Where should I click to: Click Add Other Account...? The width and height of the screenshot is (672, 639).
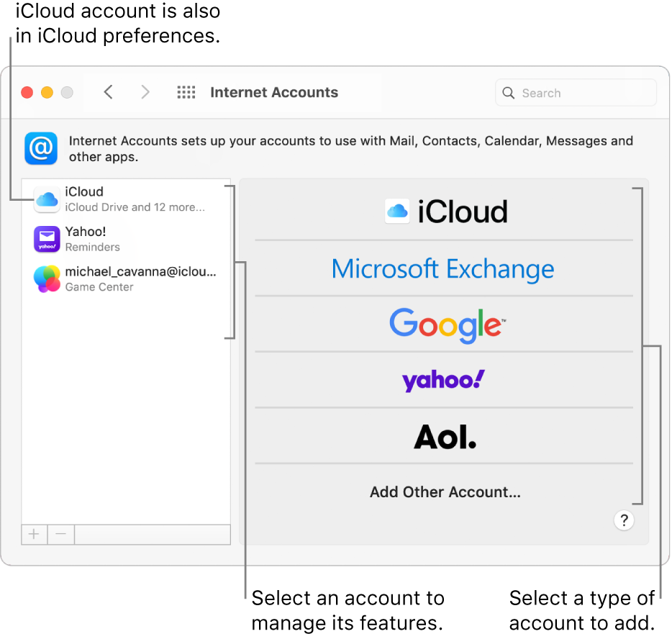coord(444,492)
